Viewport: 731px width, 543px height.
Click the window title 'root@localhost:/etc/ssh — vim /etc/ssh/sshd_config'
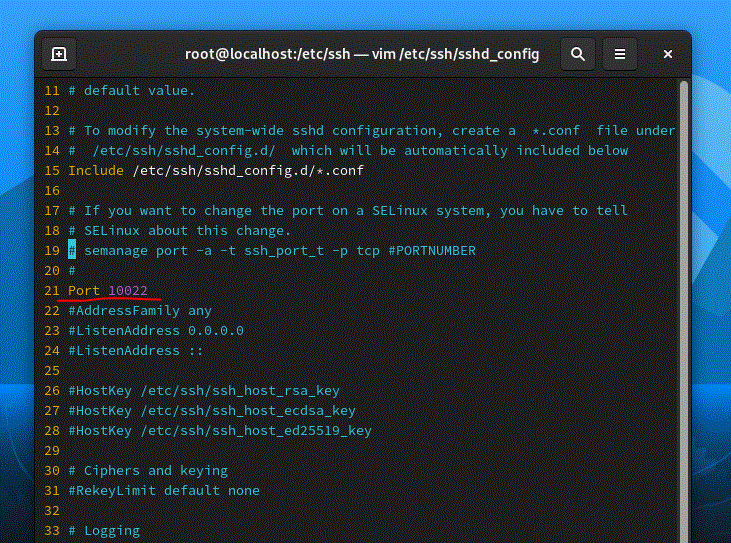[x=362, y=54]
